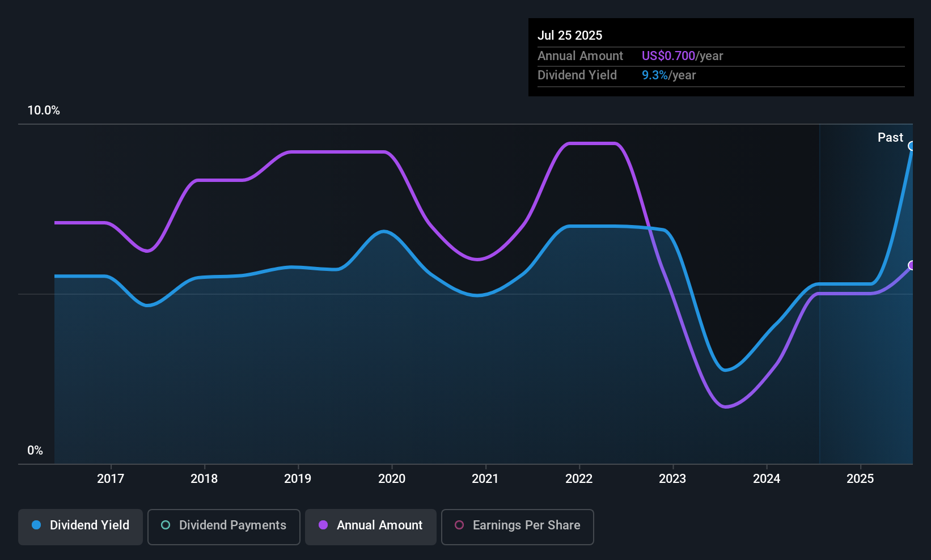Screen dimensions: 931x560
Task: Click the 2018 axis label
Action: (204, 478)
